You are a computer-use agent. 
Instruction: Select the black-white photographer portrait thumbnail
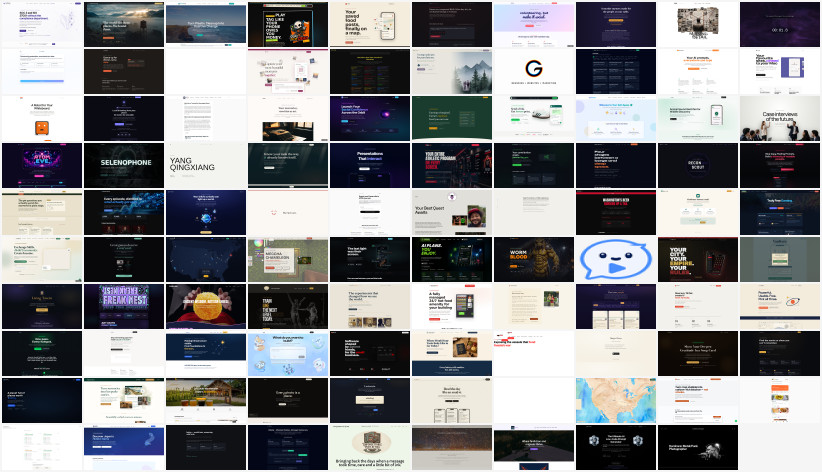(x=698, y=447)
